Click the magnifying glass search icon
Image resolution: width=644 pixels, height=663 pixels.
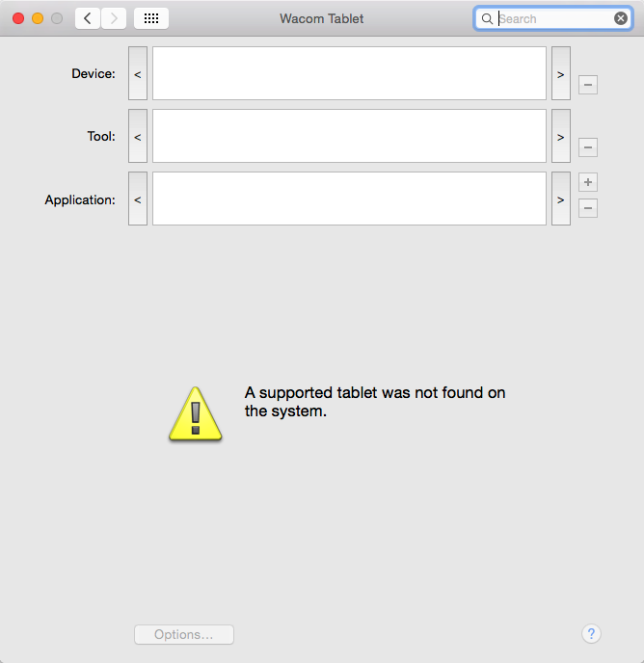[x=487, y=18]
